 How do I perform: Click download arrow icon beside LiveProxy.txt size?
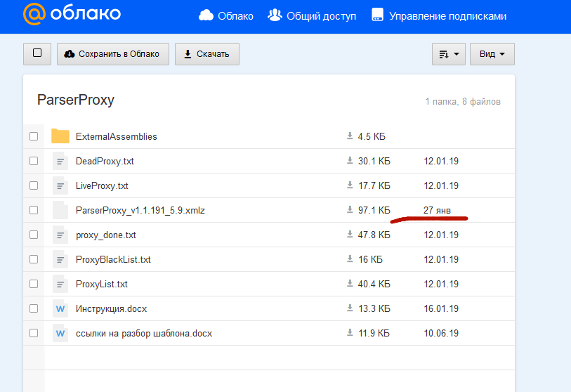point(349,185)
